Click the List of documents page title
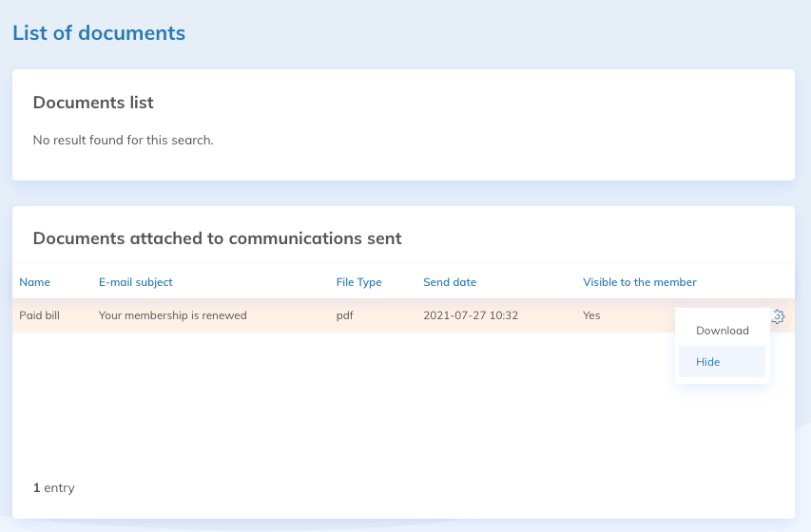This screenshot has width=811, height=532. 99,33
